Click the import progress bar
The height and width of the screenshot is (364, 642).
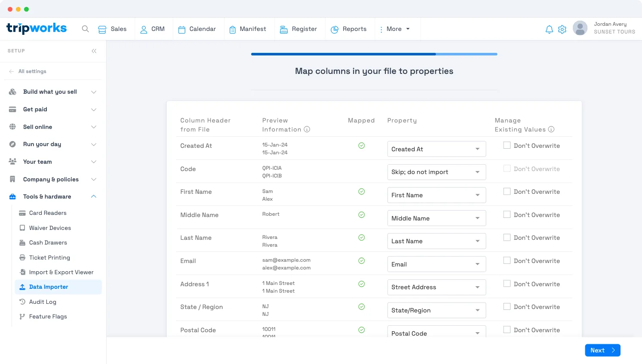[x=374, y=54]
